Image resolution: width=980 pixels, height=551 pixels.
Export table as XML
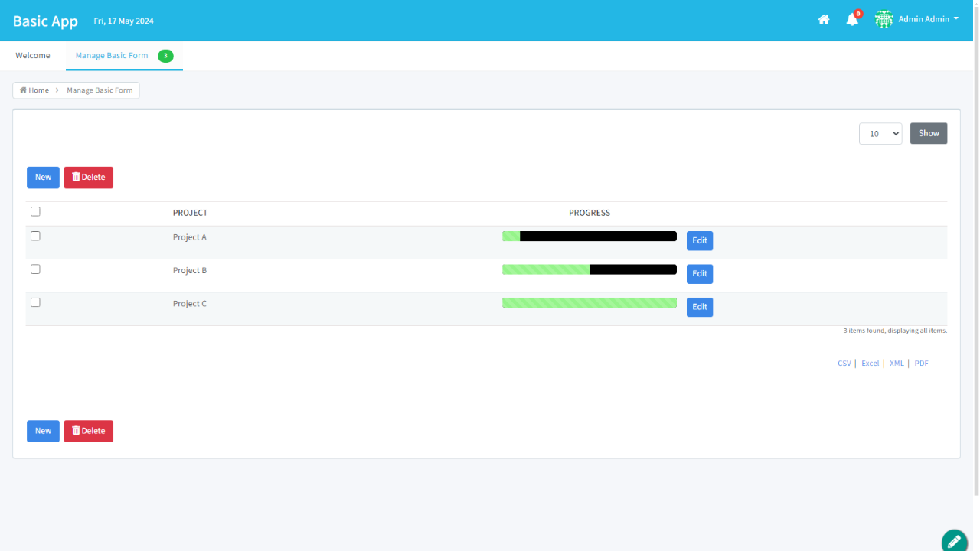(897, 364)
